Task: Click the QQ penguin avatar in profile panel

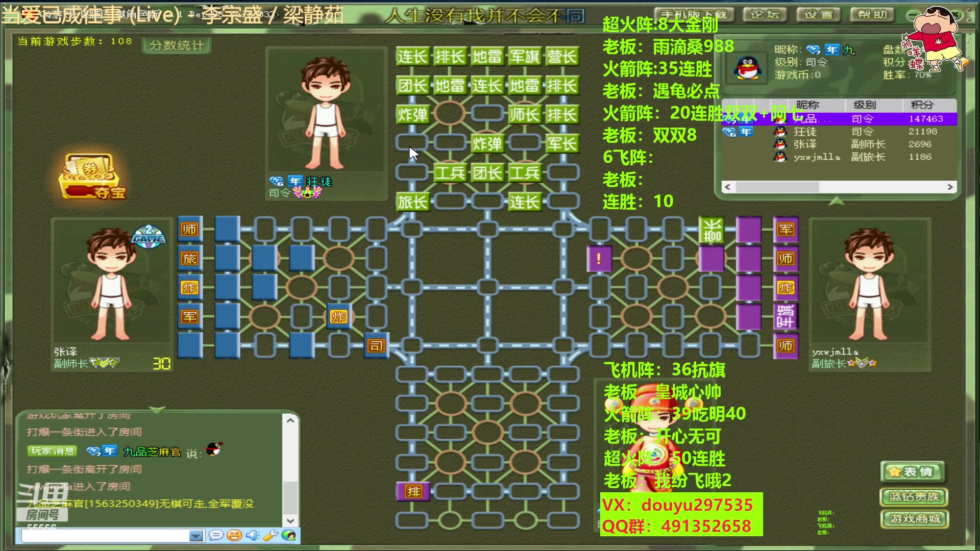Action: [x=748, y=67]
